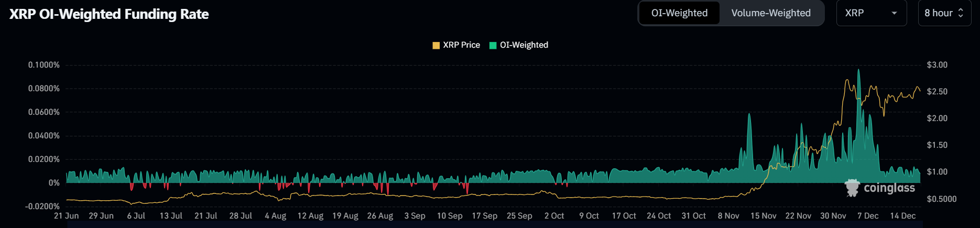The width and height of the screenshot is (980, 228).
Task: Click the 4 Aug date label
Action: 276,216
